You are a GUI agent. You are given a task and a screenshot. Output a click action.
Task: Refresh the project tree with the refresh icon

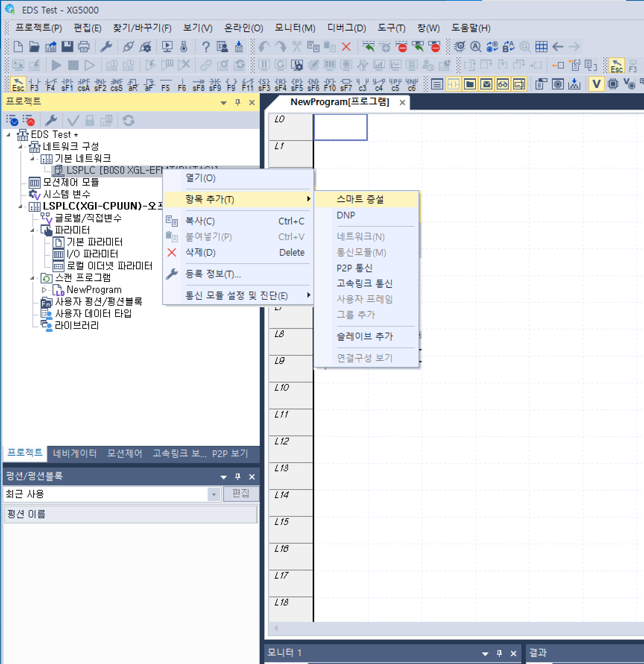click(128, 120)
